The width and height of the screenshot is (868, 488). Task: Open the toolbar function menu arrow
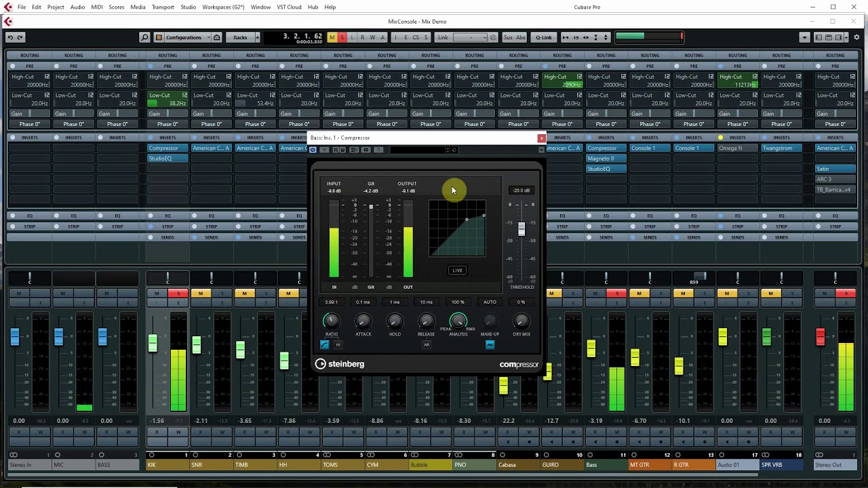tap(804, 37)
